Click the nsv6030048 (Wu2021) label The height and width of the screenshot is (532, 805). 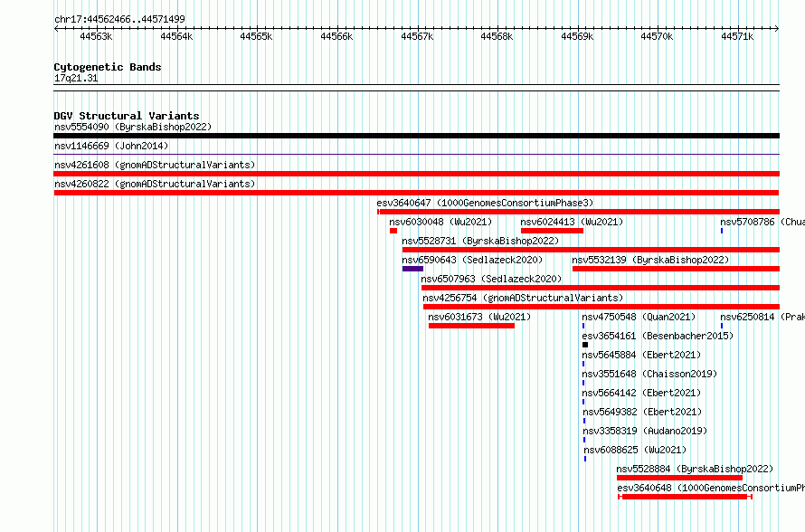click(x=440, y=222)
